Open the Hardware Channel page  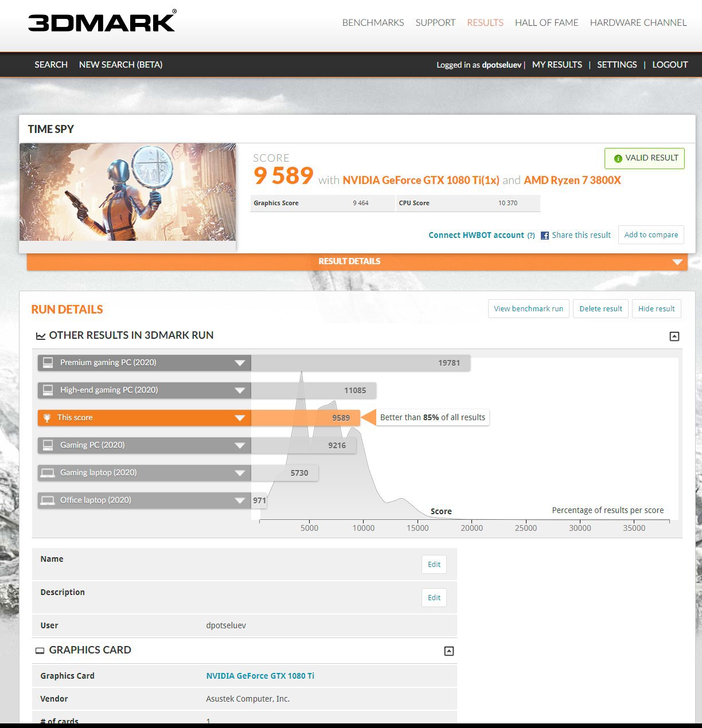[x=638, y=22]
